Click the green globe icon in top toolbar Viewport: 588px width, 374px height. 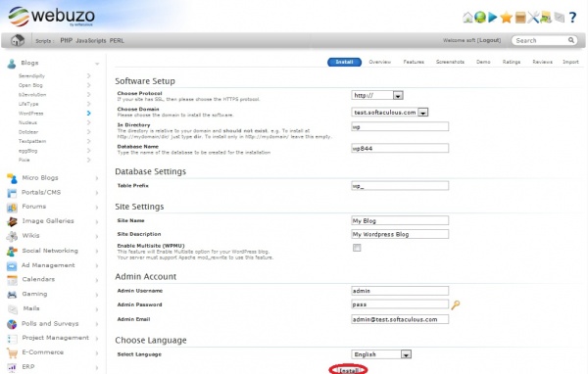[480, 18]
